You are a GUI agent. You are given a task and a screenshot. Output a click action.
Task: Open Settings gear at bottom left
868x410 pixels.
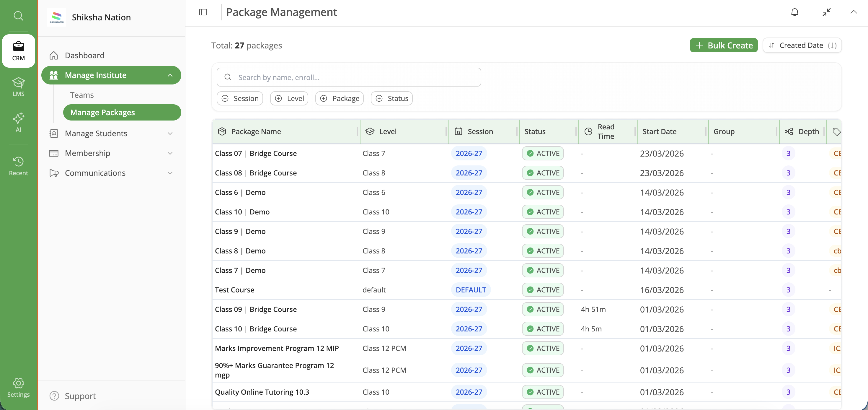(x=18, y=388)
